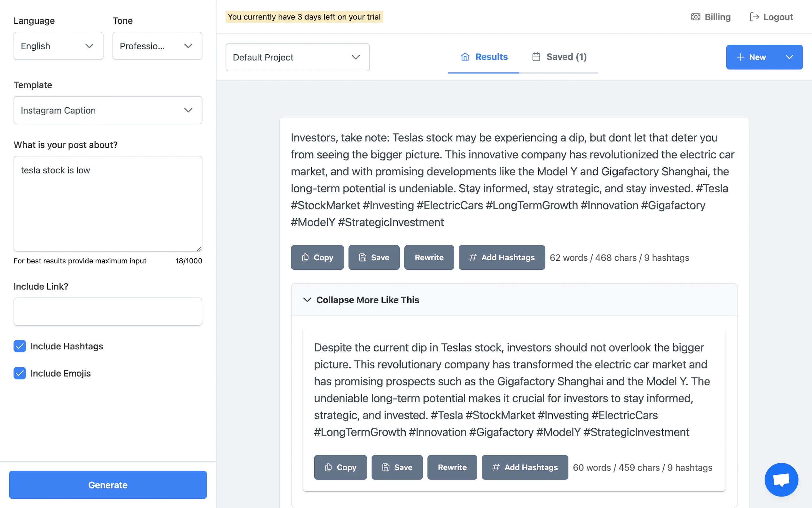This screenshot has width=812, height=508.
Task: Click into the Include Link input field
Action: (108, 312)
